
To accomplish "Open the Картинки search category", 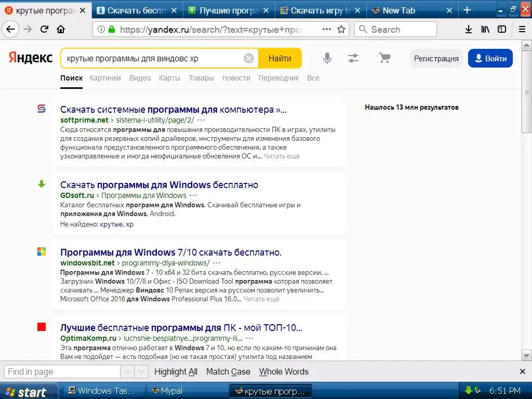I will tap(105, 78).
